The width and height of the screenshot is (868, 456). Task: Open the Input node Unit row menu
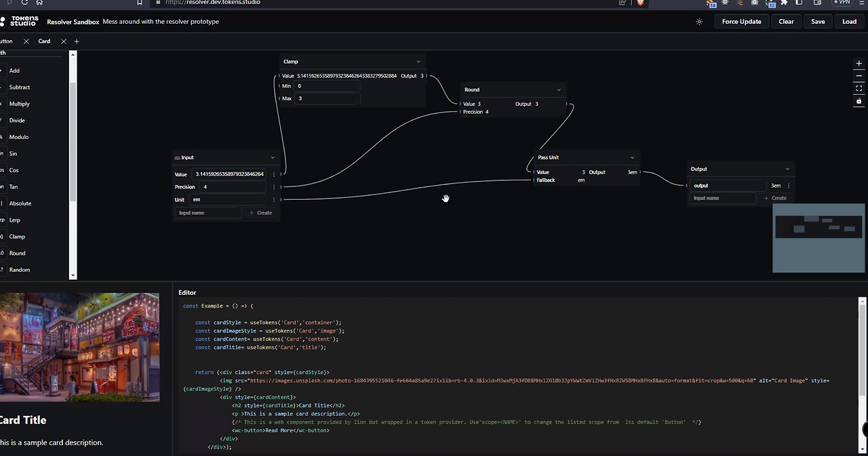[x=274, y=200]
